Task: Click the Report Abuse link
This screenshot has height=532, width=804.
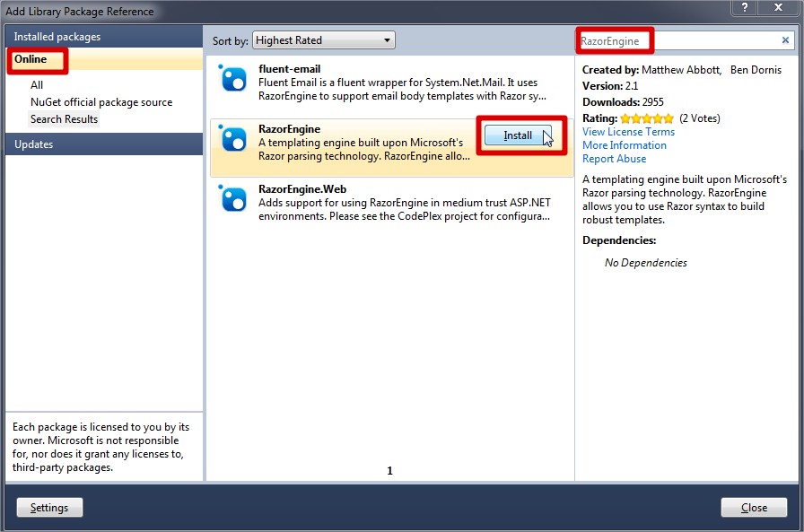Action: click(614, 159)
